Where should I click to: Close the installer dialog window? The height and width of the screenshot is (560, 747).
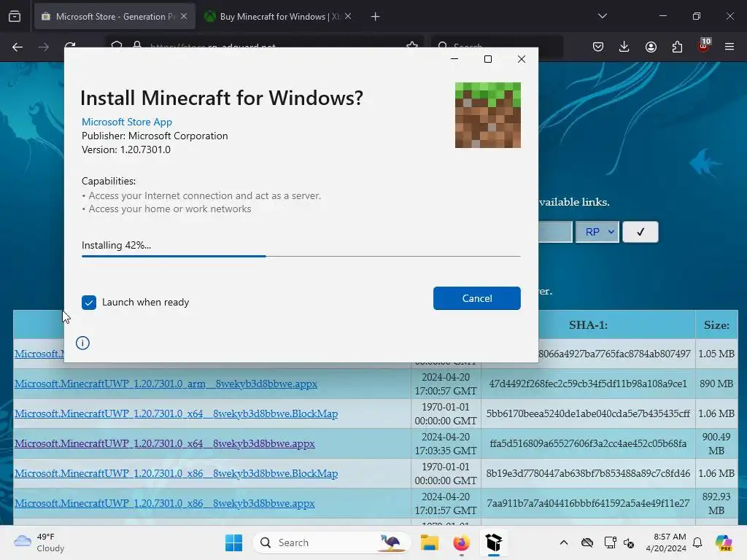pyautogui.click(x=522, y=59)
